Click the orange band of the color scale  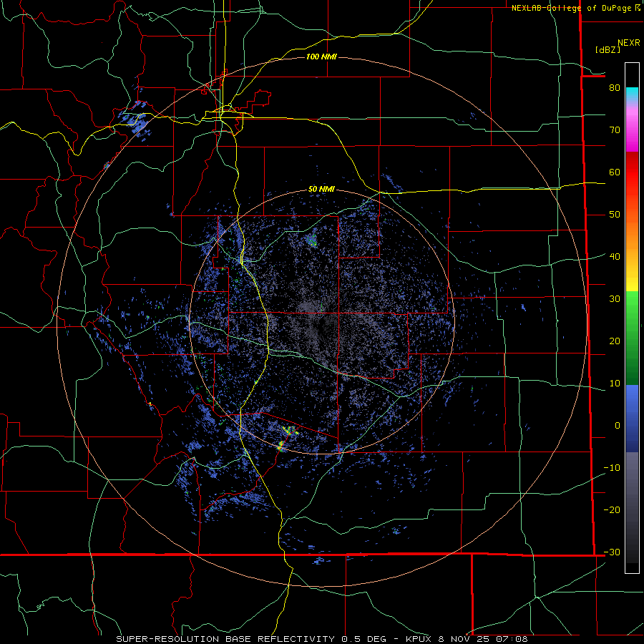(632, 238)
